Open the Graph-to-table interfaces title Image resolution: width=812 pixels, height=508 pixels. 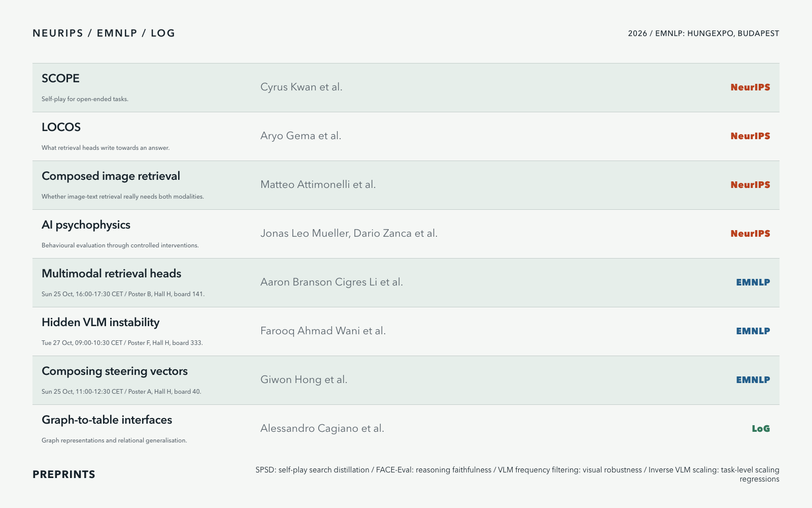tap(107, 420)
